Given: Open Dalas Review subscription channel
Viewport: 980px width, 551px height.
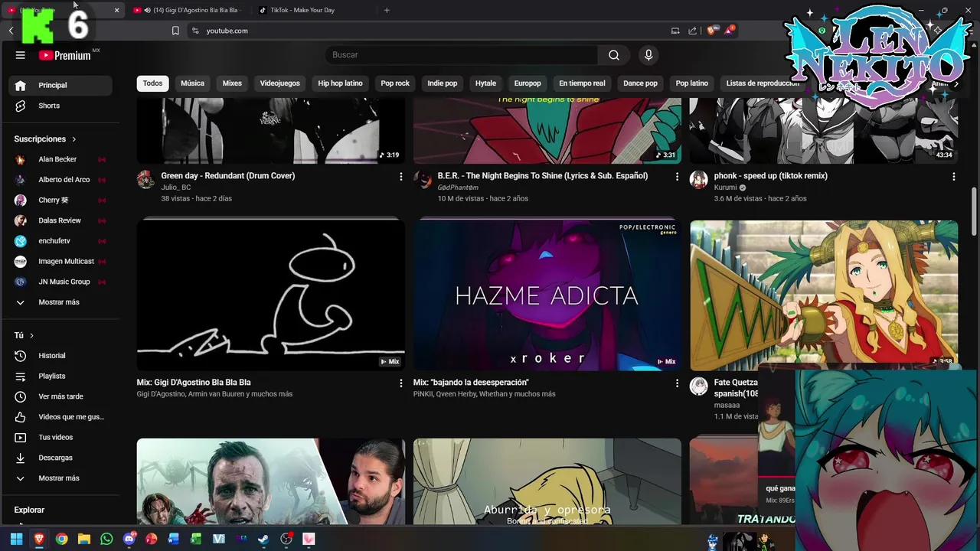Looking at the screenshot, I should (x=60, y=220).
